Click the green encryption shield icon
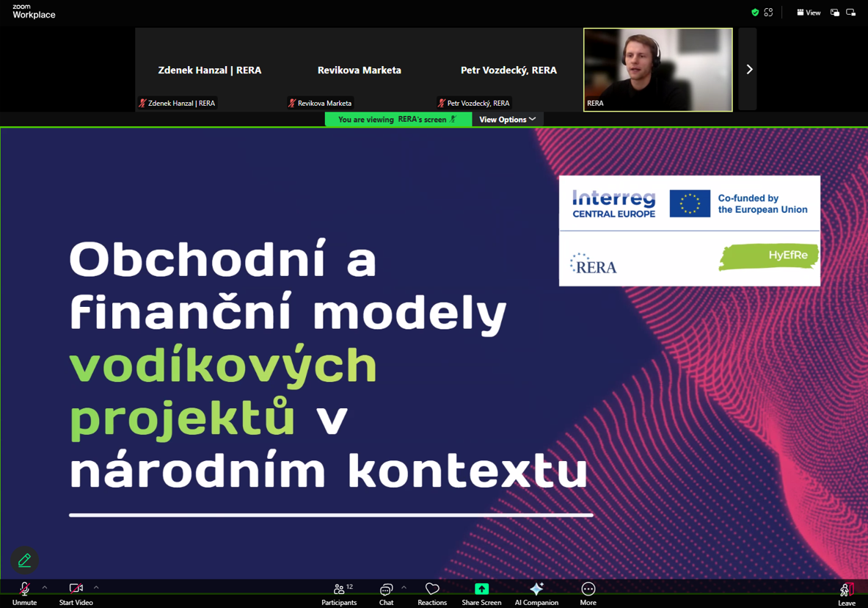The image size is (868, 608). pos(755,12)
